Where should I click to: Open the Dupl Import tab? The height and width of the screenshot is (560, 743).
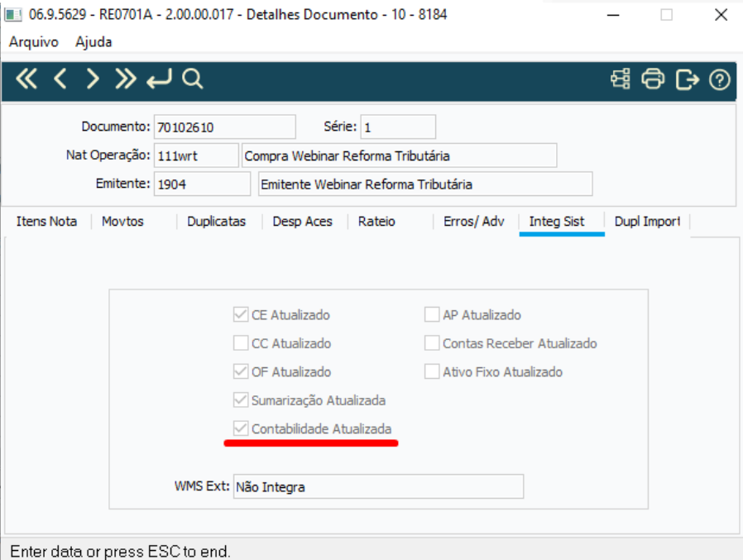click(647, 221)
